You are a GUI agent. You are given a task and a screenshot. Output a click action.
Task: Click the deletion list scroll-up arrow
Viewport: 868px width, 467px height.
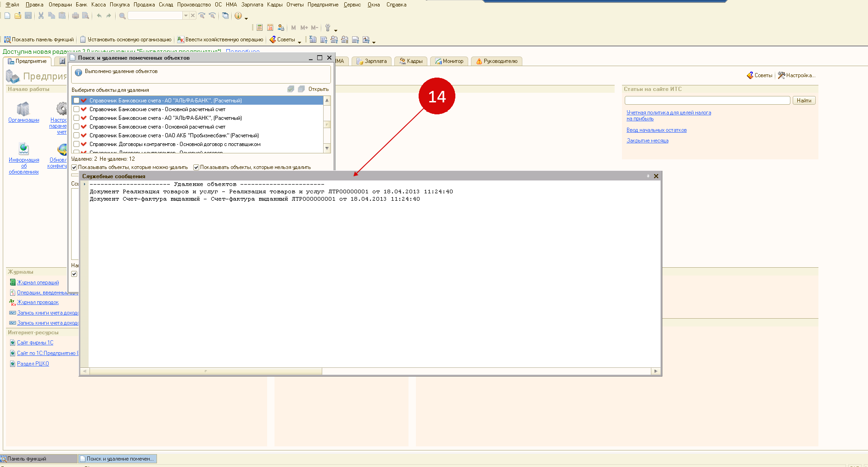click(x=327, y=100)
